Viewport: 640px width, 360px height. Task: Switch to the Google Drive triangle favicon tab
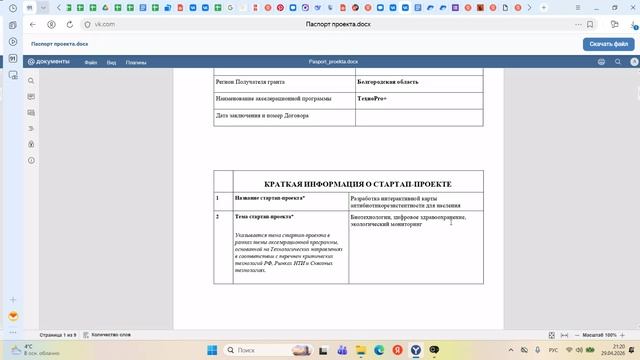coord(105,8)
